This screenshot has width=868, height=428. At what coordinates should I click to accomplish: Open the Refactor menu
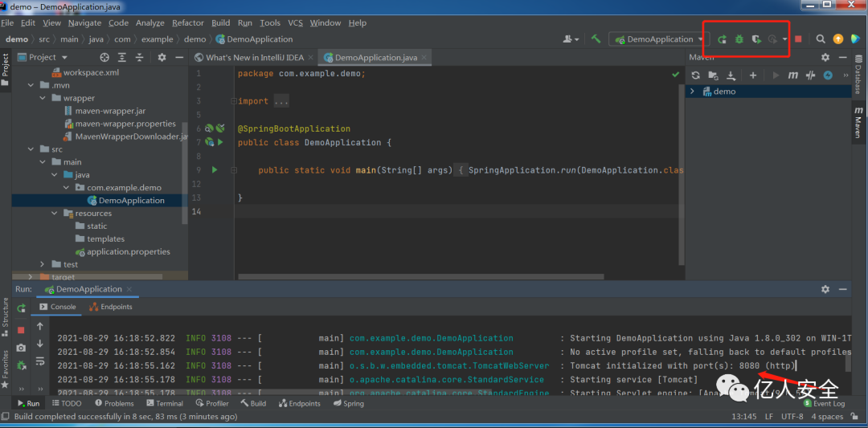coord(188,23)
